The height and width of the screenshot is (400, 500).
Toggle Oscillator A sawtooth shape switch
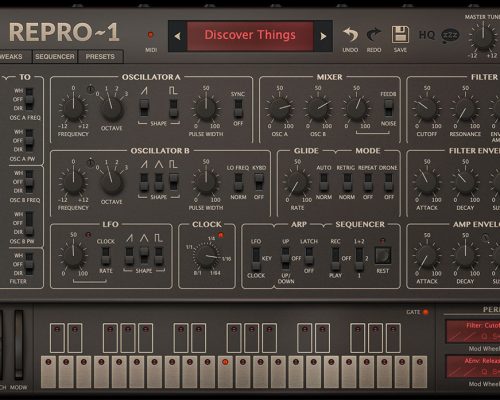[144, 108]
